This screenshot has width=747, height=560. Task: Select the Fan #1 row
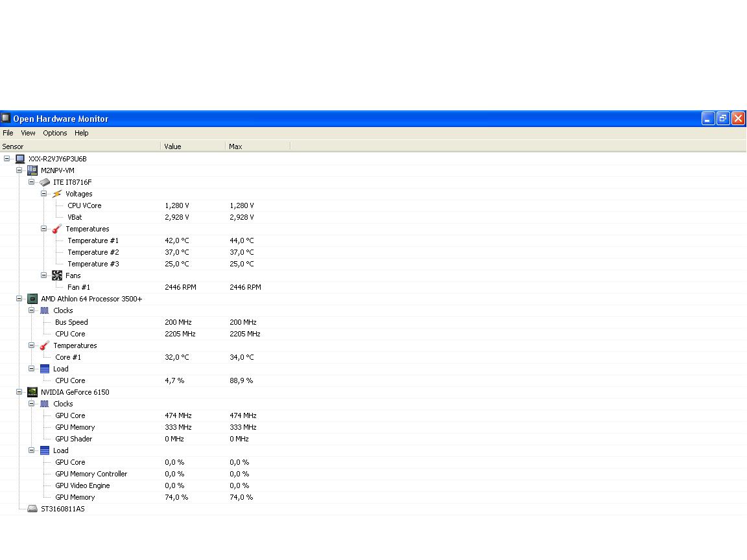click(x=373, y=287)
